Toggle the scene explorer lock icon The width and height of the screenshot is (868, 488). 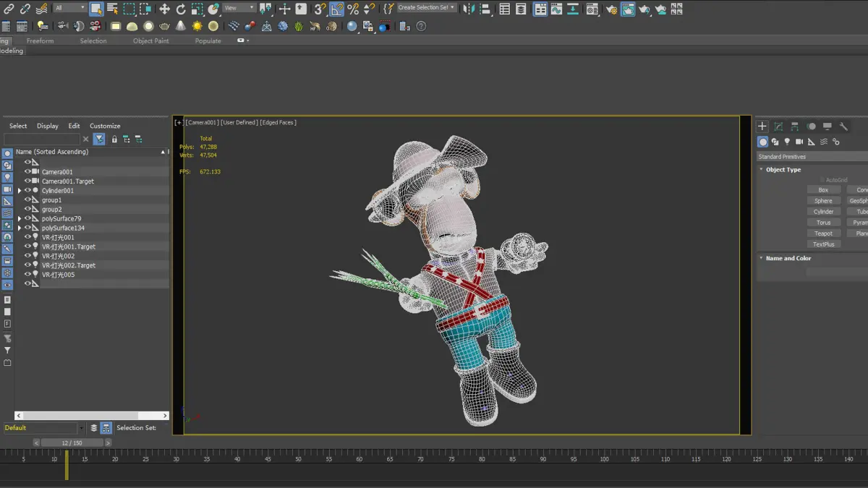(114, 139)
